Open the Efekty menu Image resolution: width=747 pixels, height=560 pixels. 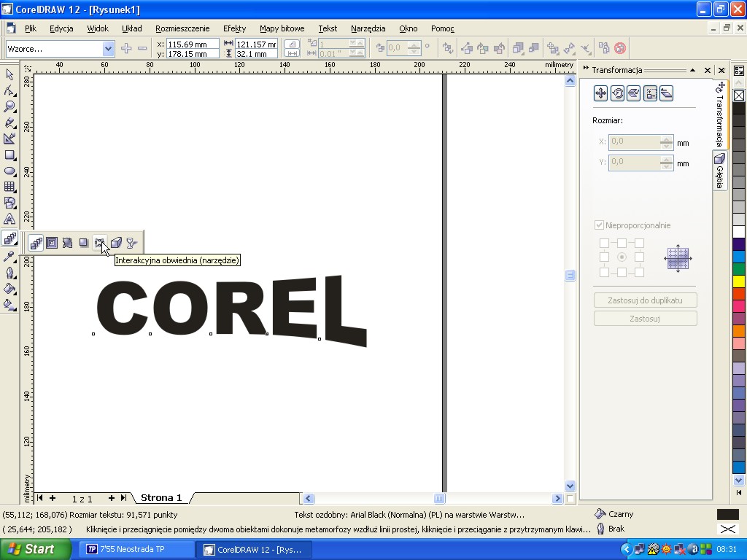pos(234,28)
